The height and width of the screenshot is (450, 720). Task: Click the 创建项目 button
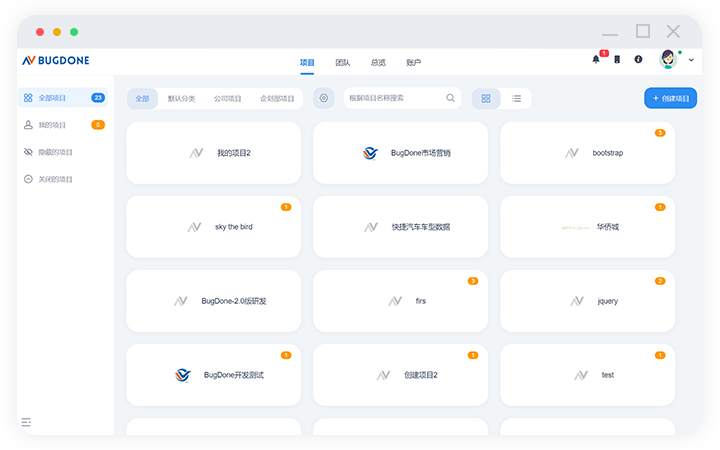670,98
